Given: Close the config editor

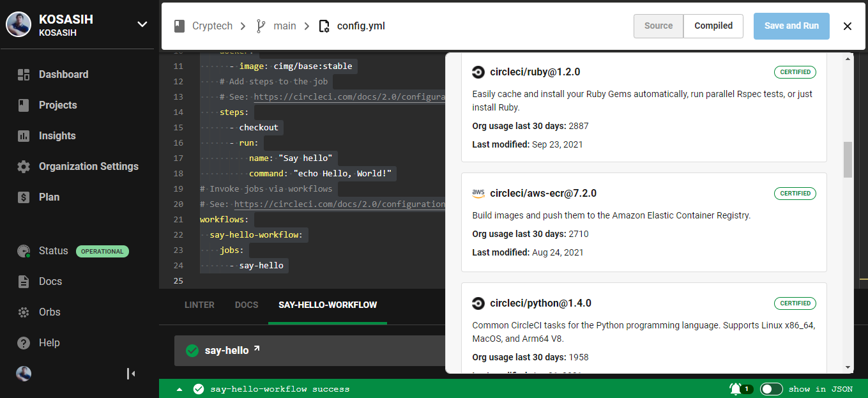Looking at the screenshot, I should click(x=848, y=26).
